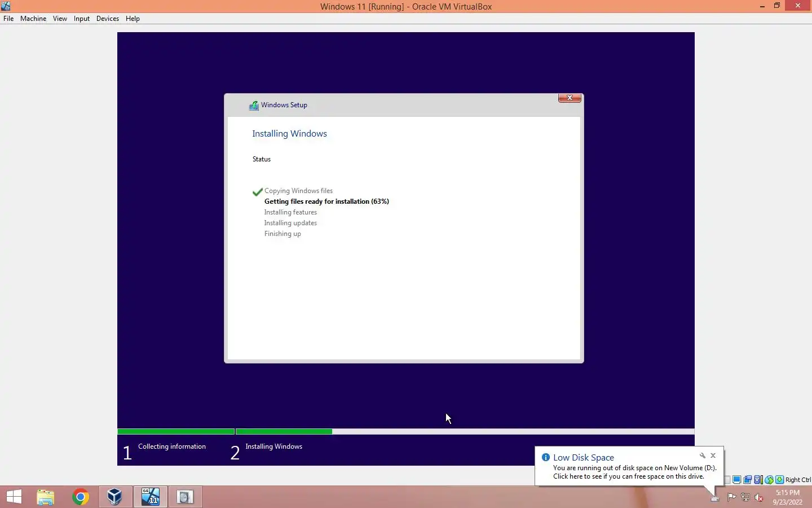Open the Devices menu
Viewport: 812px width, 508px height.
(108, 19)
